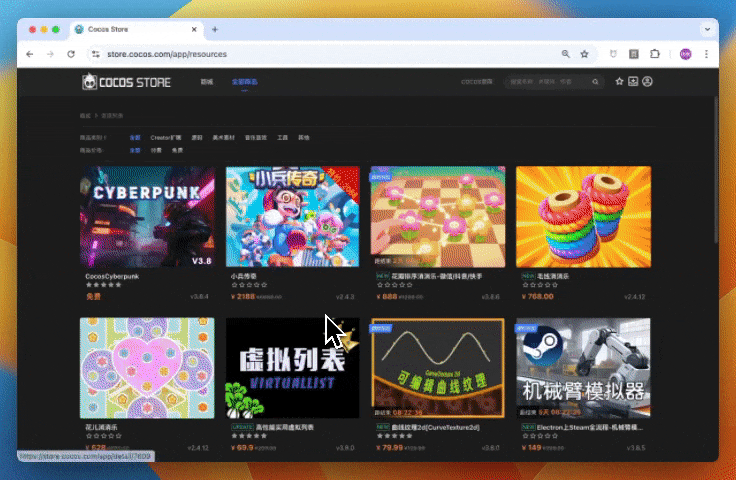
Task: Select the 工具 category filter
Action: click(282, 137)
